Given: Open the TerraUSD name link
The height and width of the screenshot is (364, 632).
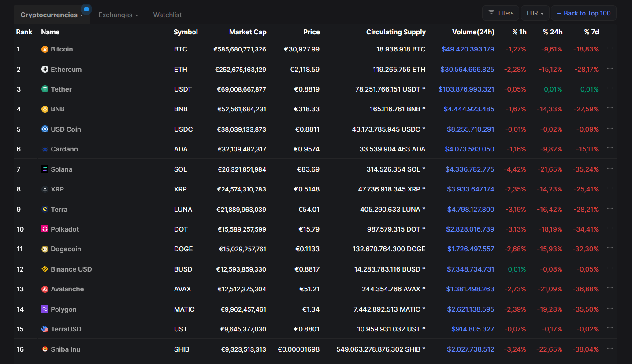Looking at the screenshot, I should pos(66,329).
